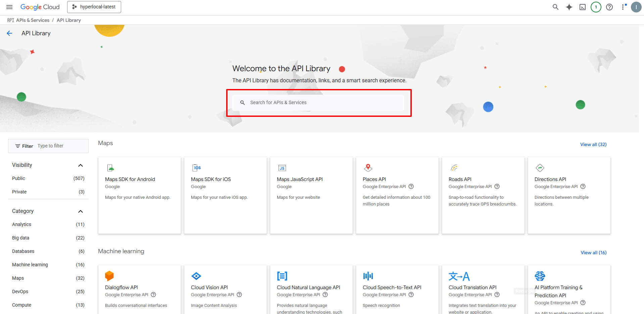Screen dimensions: 644x314
Task: Click the Places API pin icon
Action: pos(368,168)
